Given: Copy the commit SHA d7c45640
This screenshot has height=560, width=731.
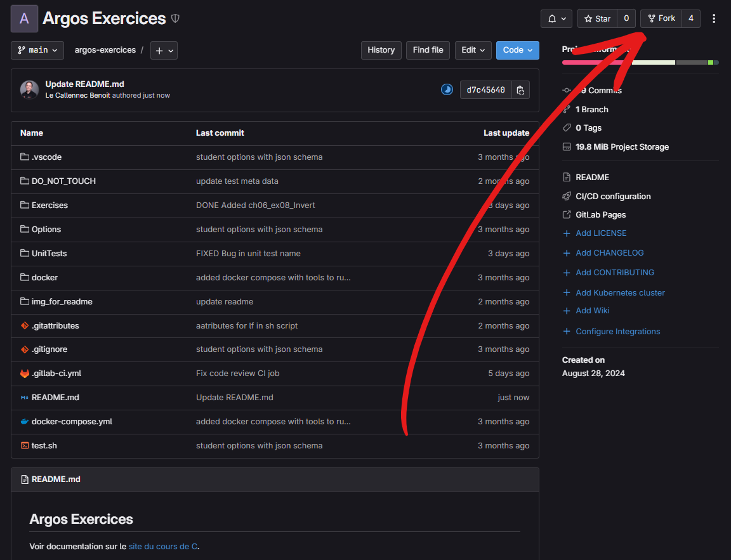Looking at the screenshot, I should 520,90.
